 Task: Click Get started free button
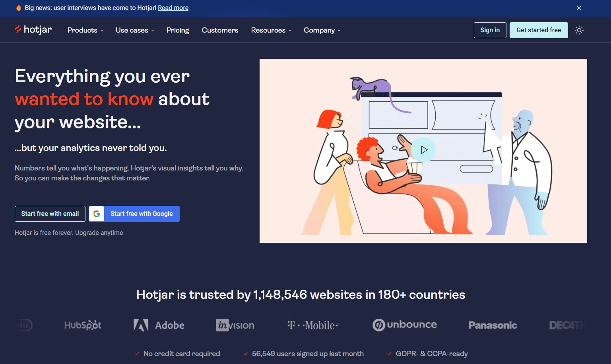click(539, 30)
